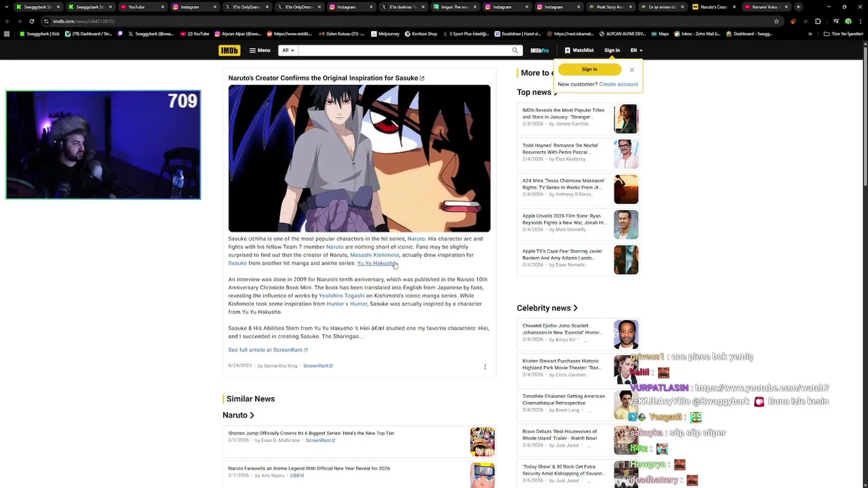The image size is (868, 488).
Task: Open Samantha King author link
Action: (280, 366)
